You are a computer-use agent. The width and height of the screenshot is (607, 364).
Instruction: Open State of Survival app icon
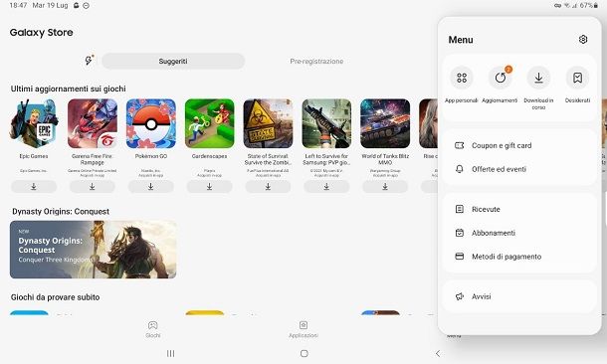268,123
